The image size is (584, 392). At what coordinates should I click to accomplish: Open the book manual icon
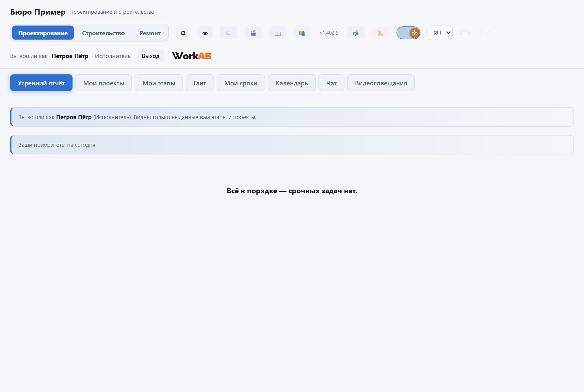(278, 33)
